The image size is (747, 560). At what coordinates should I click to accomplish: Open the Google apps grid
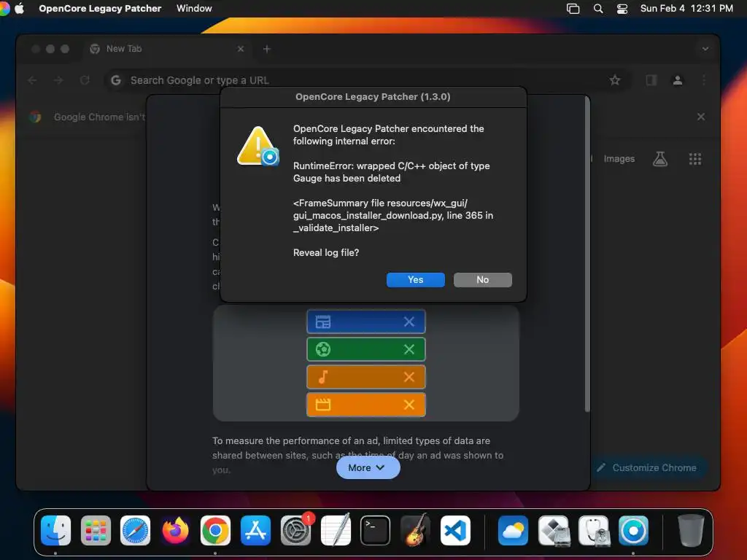coord(695,159)
